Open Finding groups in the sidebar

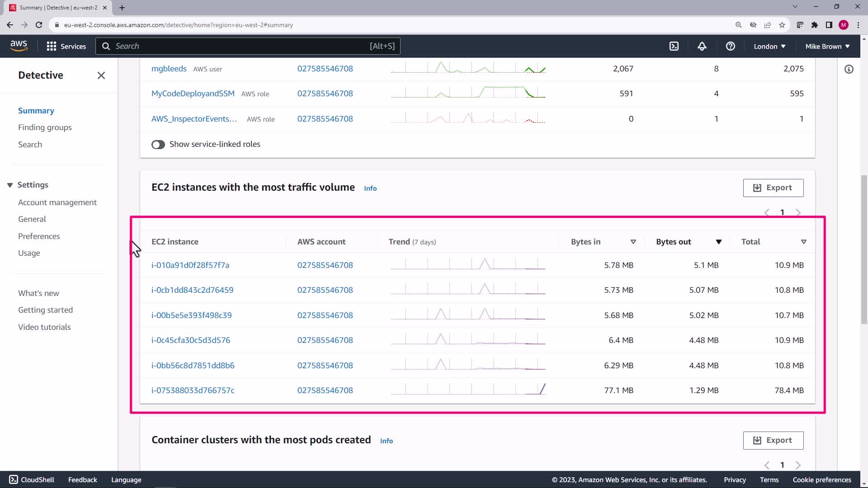click(45, 127)
